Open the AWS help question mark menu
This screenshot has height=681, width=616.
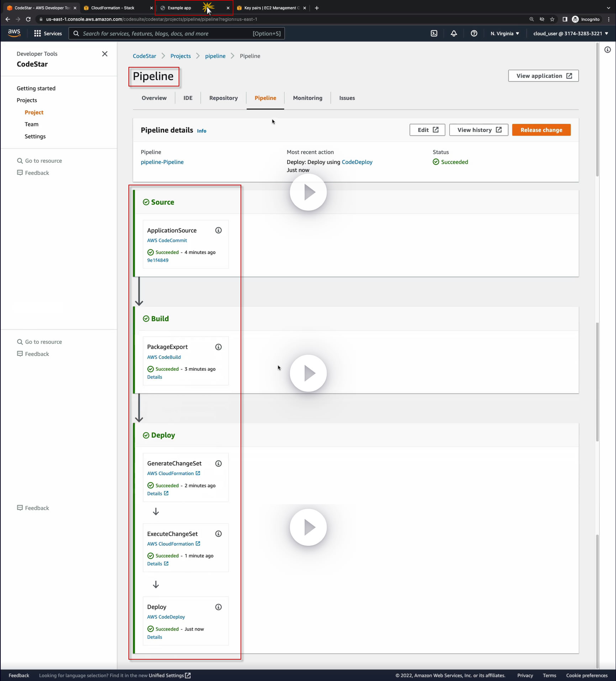[x=474, y=33]
